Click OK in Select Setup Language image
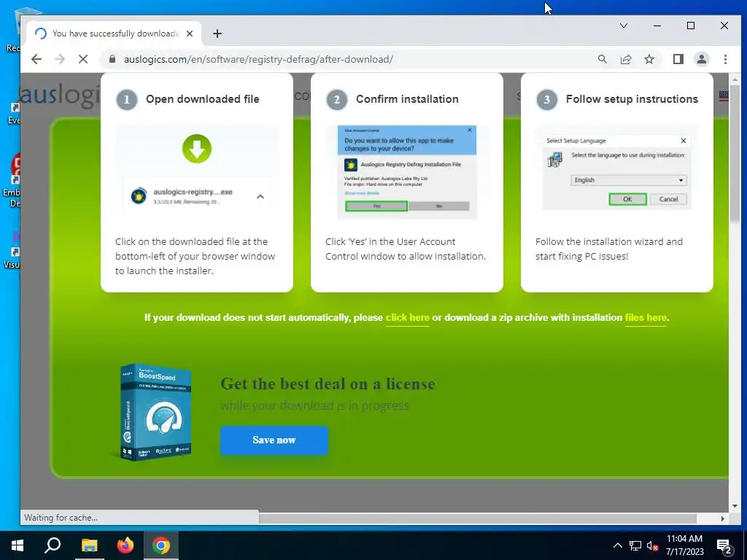This screenshot has height=560, width=747. tap(627, 199)
